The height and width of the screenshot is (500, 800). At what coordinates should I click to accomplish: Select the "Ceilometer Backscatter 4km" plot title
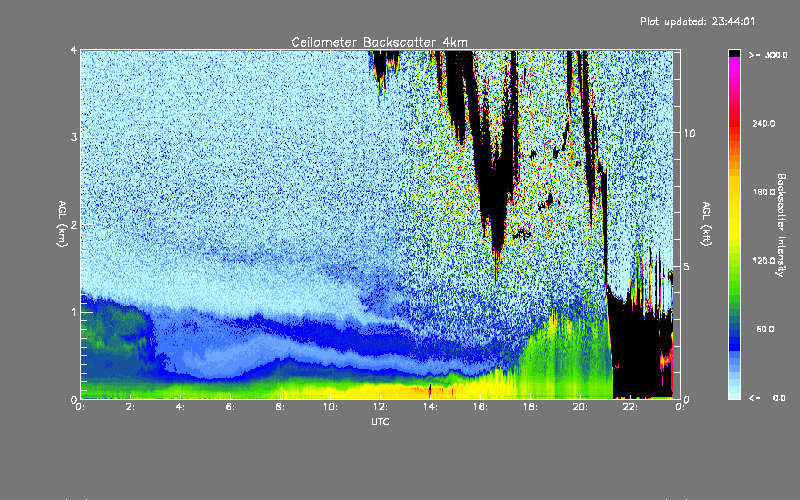(x=379, y=42)
